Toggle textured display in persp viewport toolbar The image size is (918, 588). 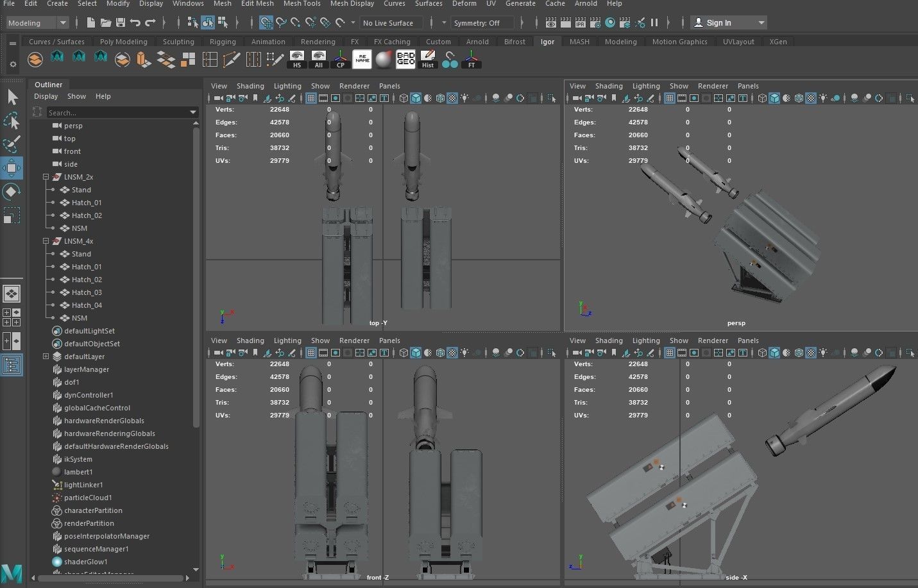point(811,98)
